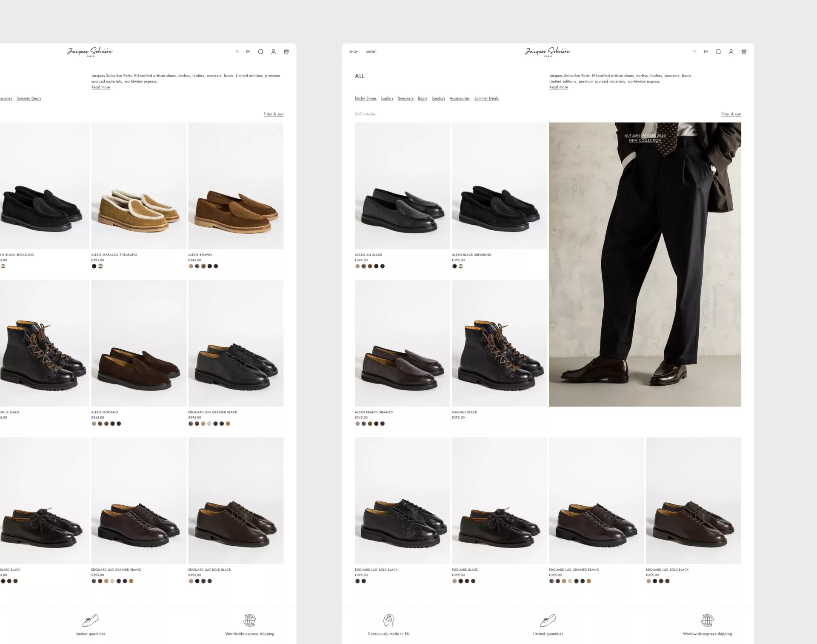This screenshot has width=817, height=644.
Task: Go to Sandals category
Action: (438, 98)
